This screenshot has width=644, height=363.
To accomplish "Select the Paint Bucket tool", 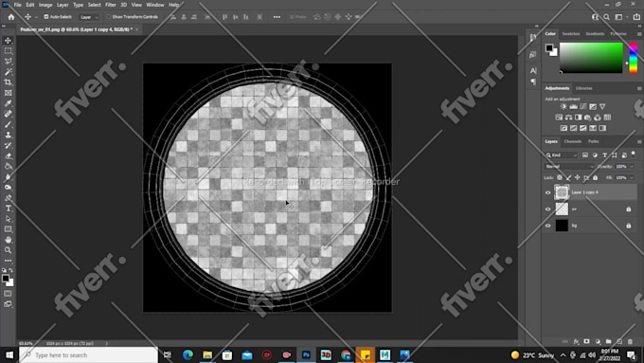I will (x=8, y=167).
